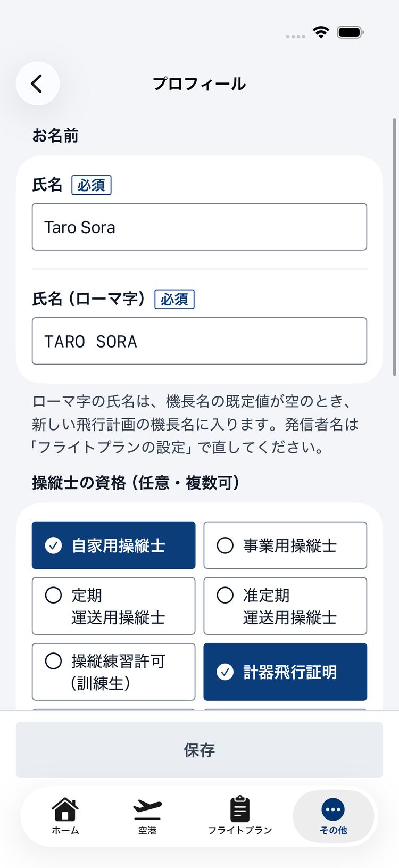Tap the battery status icon

coord(351,32)
